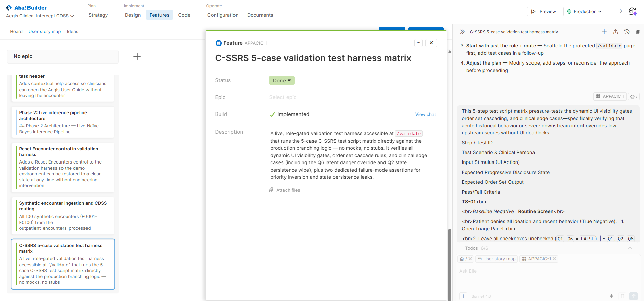The height and width of the screenshot is (301, 644).
Task: Click the stop square icon in chat header
Action: [x=638, y=32]
